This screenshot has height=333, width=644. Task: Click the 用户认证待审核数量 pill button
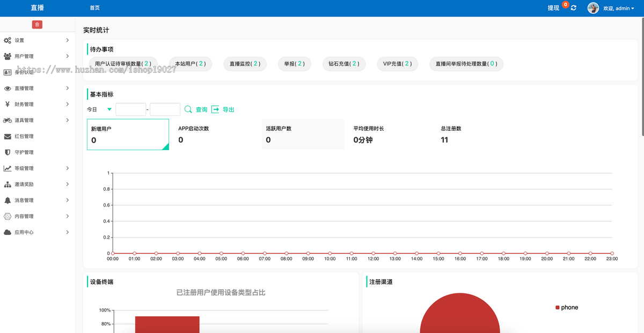pos(123,64)
